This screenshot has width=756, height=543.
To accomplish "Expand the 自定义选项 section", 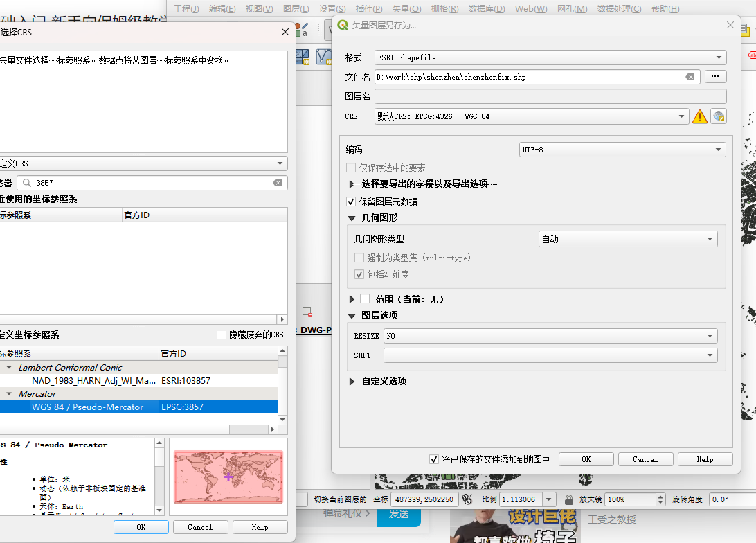I will [352, 381].
